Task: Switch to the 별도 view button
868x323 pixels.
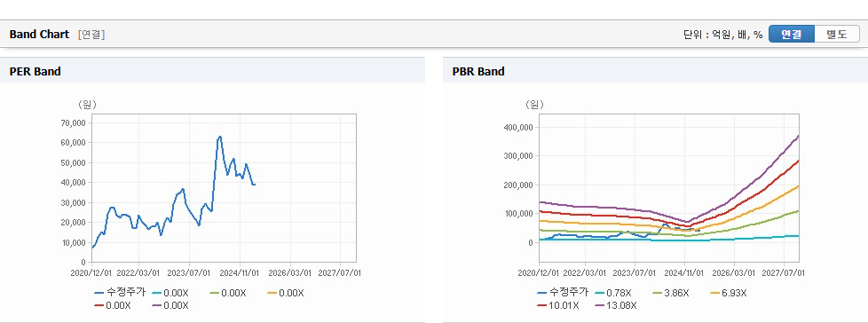Action: 837,35
